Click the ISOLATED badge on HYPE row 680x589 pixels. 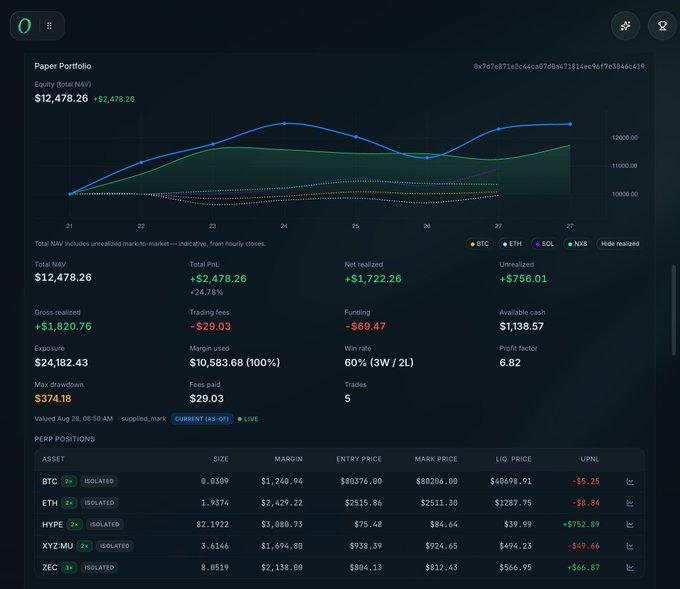105,524
